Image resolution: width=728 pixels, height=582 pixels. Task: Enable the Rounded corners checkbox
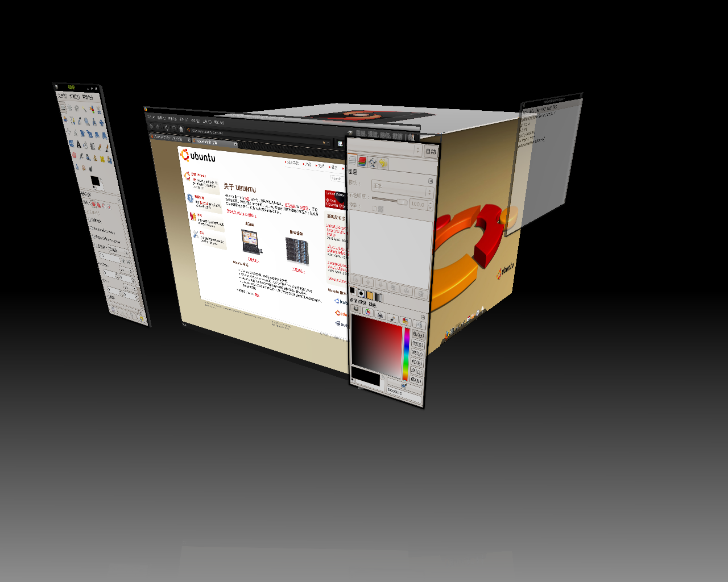[92, 228]
